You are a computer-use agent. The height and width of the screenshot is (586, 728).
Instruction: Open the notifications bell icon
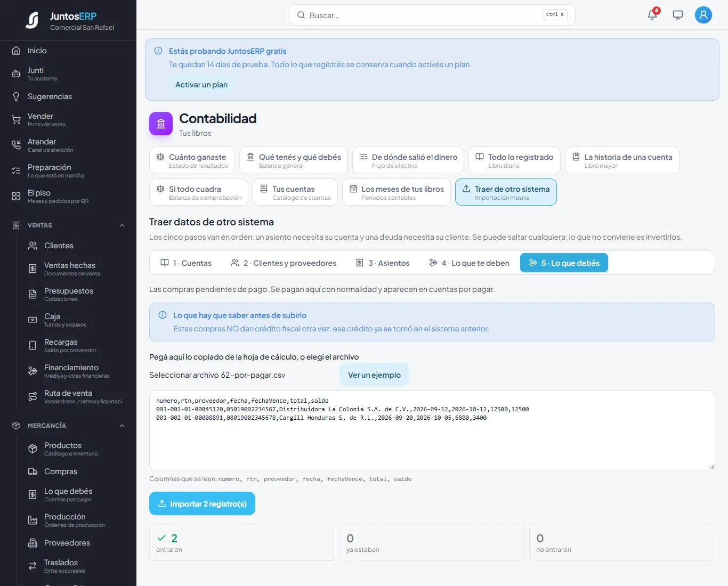click(652, 15)
